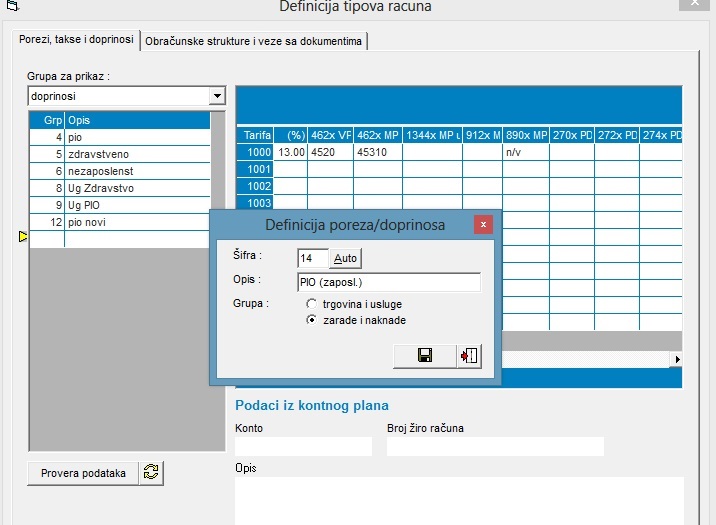
Task: Click the save floppy disk icon
Action: [x=424, y=356]
